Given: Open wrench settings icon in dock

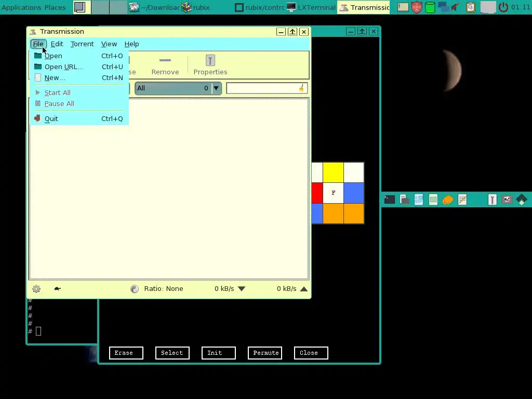Looking at the screenshot, I should pos(493,199).
